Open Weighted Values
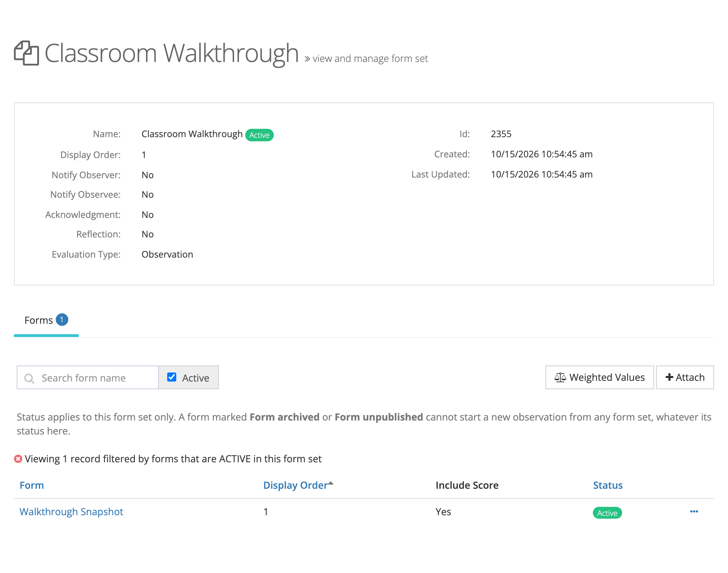 (x=599, y=377)
